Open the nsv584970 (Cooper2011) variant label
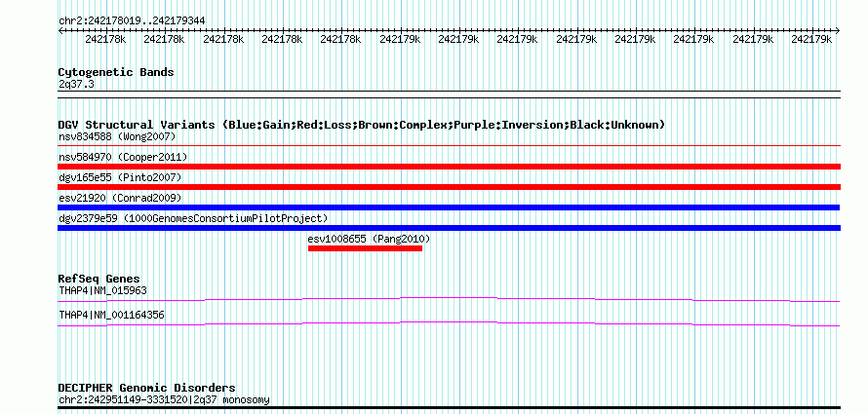The height and width of the screenshot is (414, 868). (x=123, y=157)
